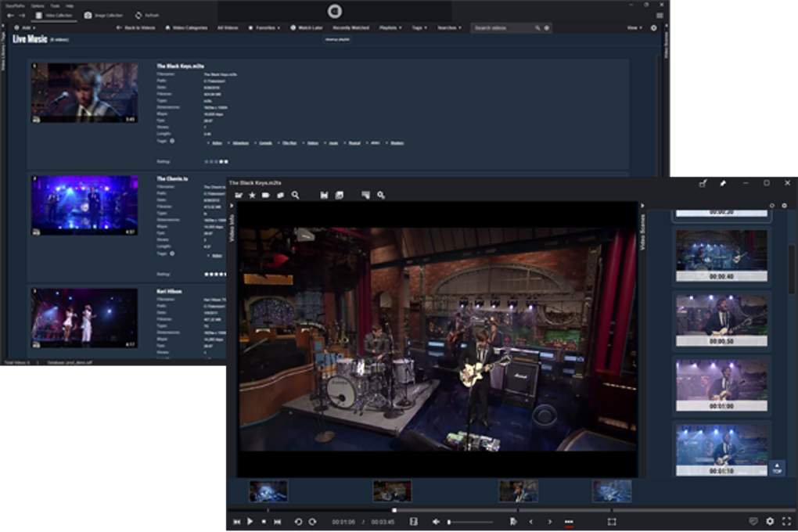Open the 00:00:40 scene thumbnail

point(721,255)
